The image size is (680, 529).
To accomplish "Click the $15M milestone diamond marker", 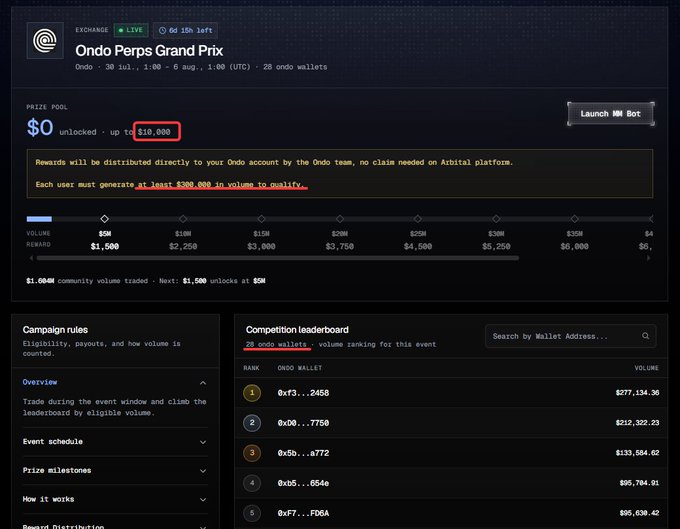I will point(262,219).
